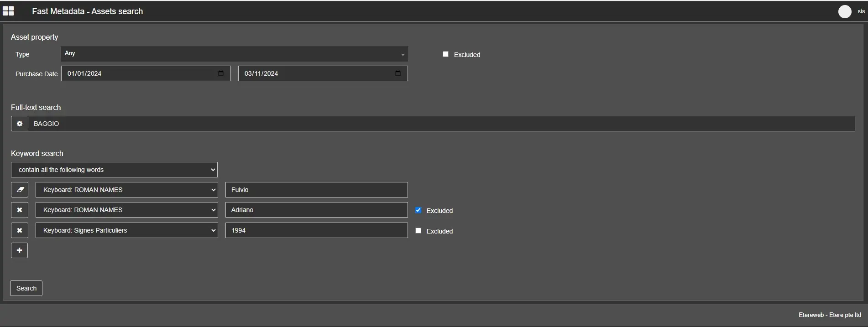
Task: Enable Excluded checkbox for asset Type
Action: click(446, 54)
